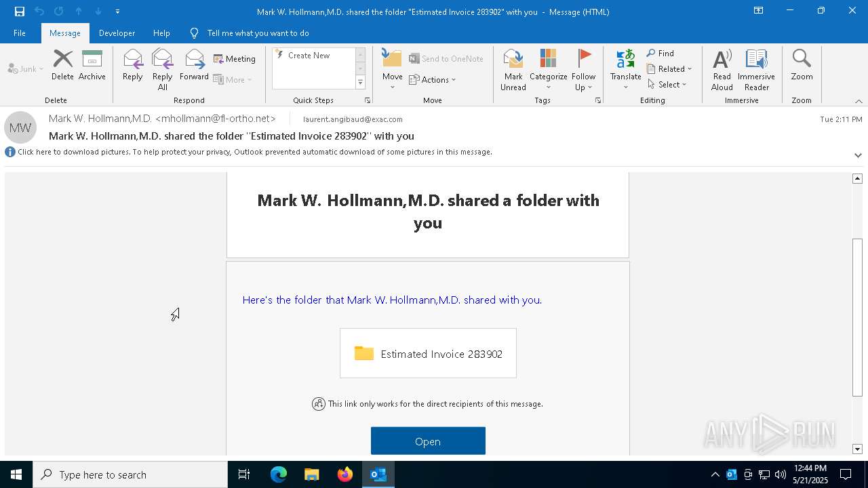Click the Previous Item up arrow
868x488 pixels.
click(79, 12)
